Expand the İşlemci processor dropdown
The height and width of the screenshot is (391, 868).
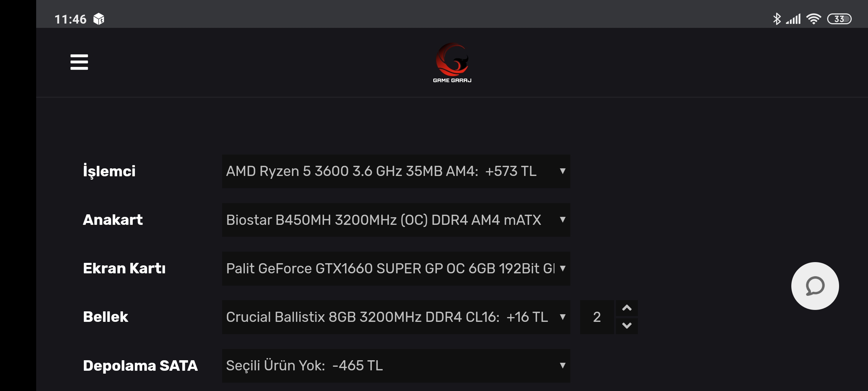coord(396,171)
